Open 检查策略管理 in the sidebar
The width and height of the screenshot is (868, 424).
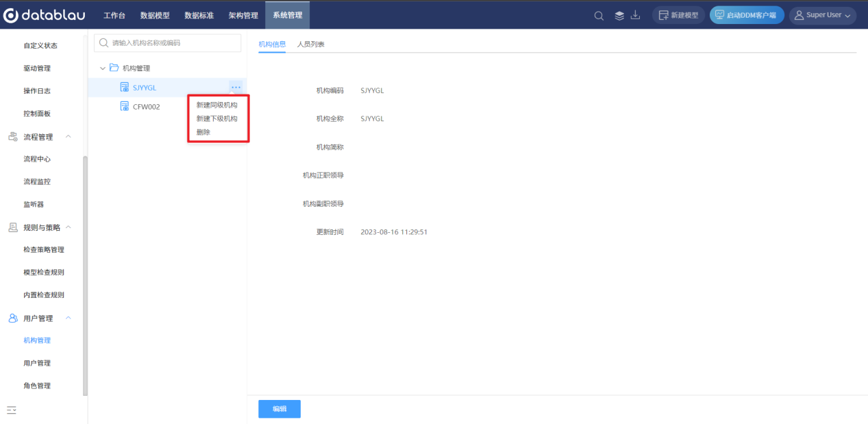point(44,250)
